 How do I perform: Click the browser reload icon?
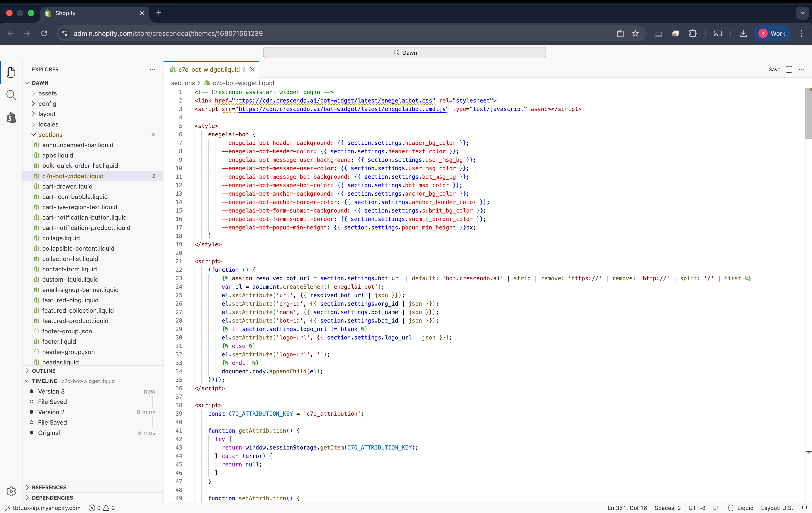click(x=44, y=33)
